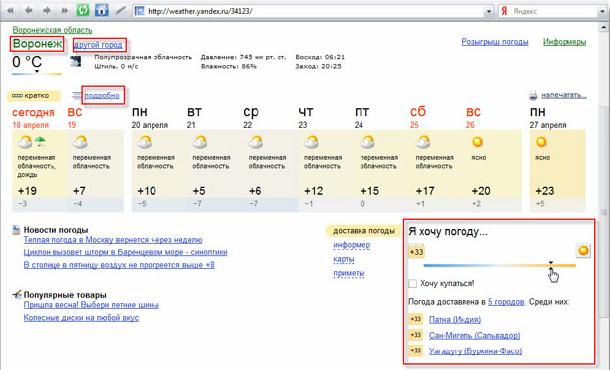The width and height of the screenshot is (610, 370).
Task: Open Колесные диски link
Action: click(x=81, y=317)
